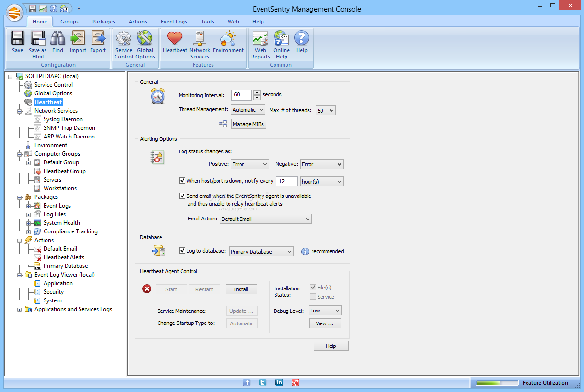Open Network Services from the ribbon
584x392 pixels.
coord(199,38)
